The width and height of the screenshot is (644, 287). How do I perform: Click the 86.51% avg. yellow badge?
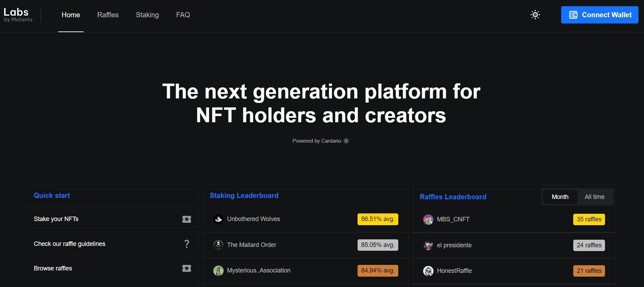[378, 219]
